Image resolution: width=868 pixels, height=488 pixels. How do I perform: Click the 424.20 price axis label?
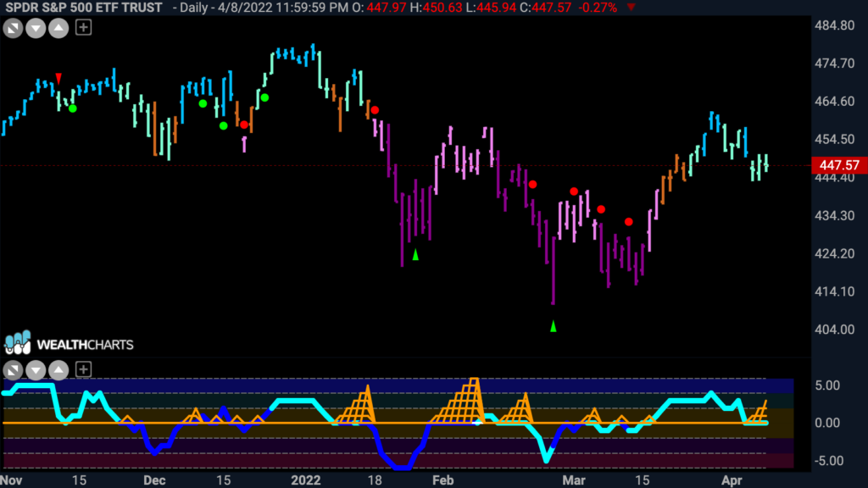click(834, 253)
